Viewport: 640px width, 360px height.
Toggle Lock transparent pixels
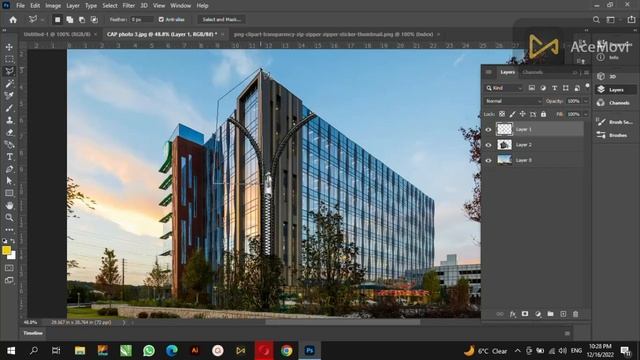(502, 114)
